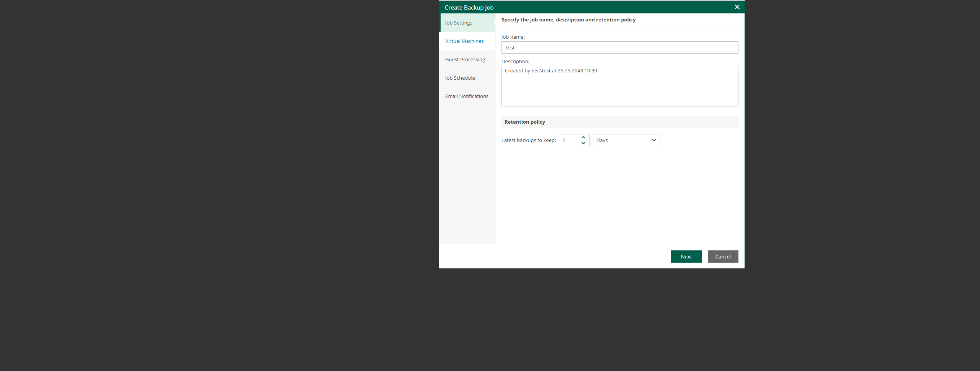
Task: Select the Job Settings step
Action: coord(467,23)
